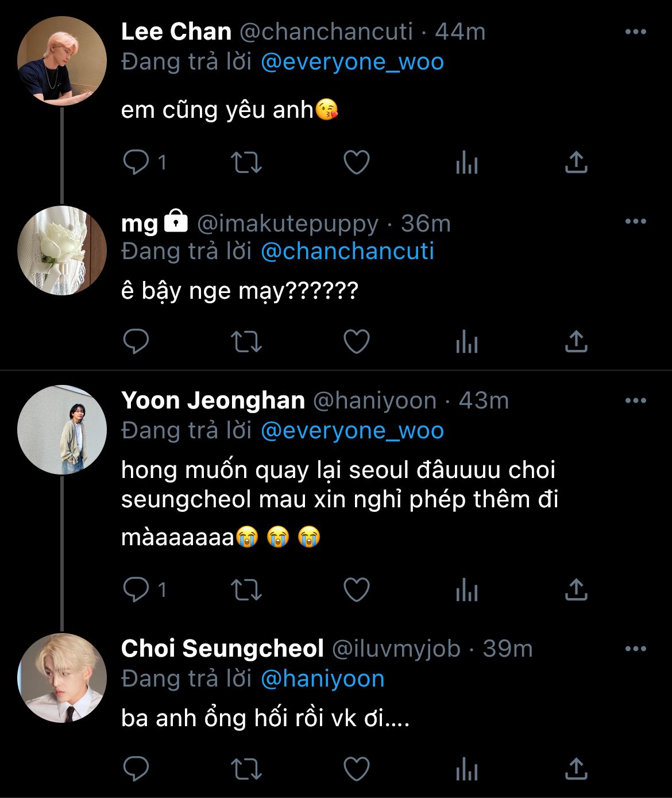This screenshot has height=798, width=672.
Task: Like the tweet by mg
Action: point(356,342)
